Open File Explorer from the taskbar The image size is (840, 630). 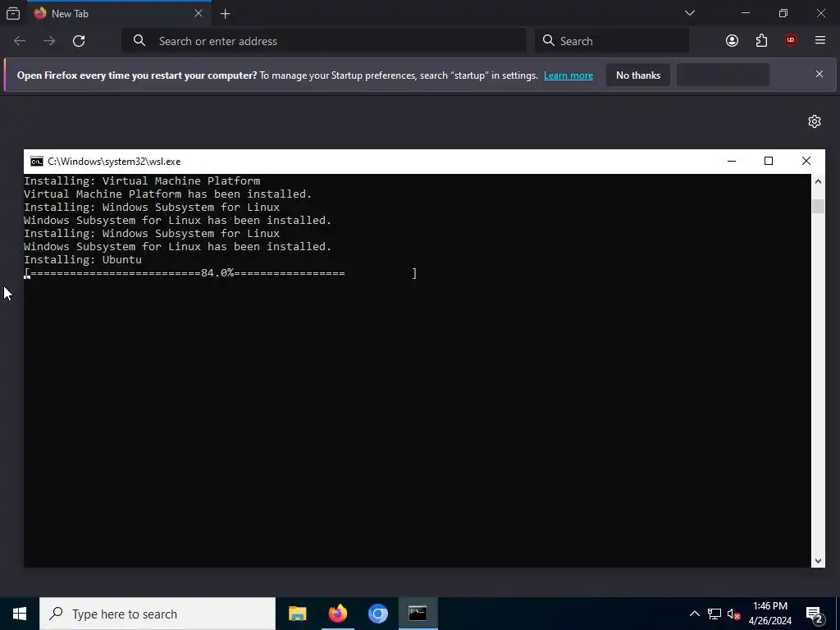(297, 614)
